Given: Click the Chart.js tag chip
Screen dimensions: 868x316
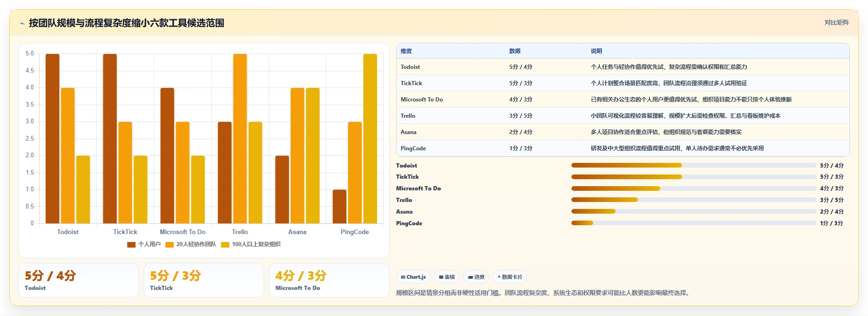Looking at the screenshot, I should click(x=413, y=277).
